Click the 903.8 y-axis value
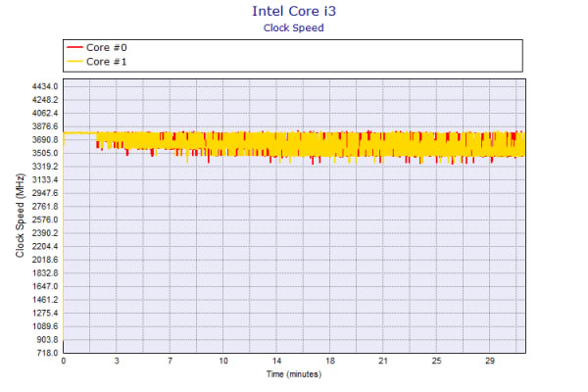 click(47, 339)
